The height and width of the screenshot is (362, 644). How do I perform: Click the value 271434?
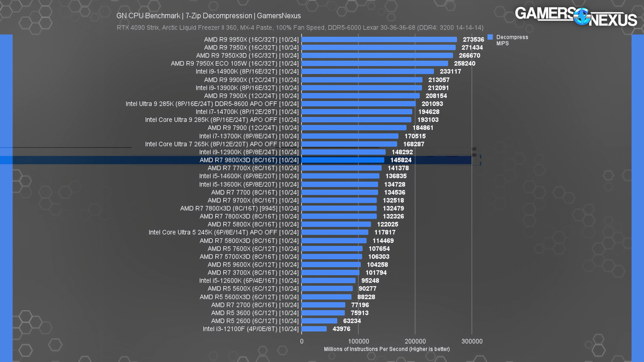472,48
